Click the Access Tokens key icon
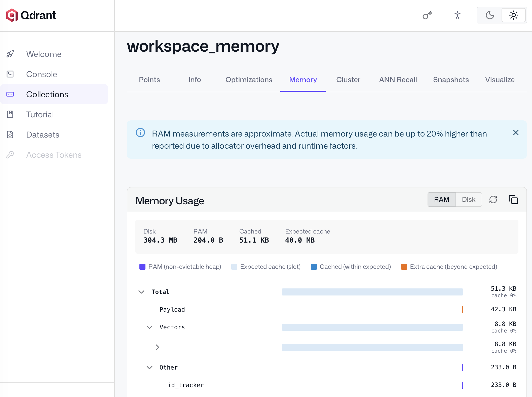Image resolution: width=532 pixels, height=397 pixels. coord(10,155)
